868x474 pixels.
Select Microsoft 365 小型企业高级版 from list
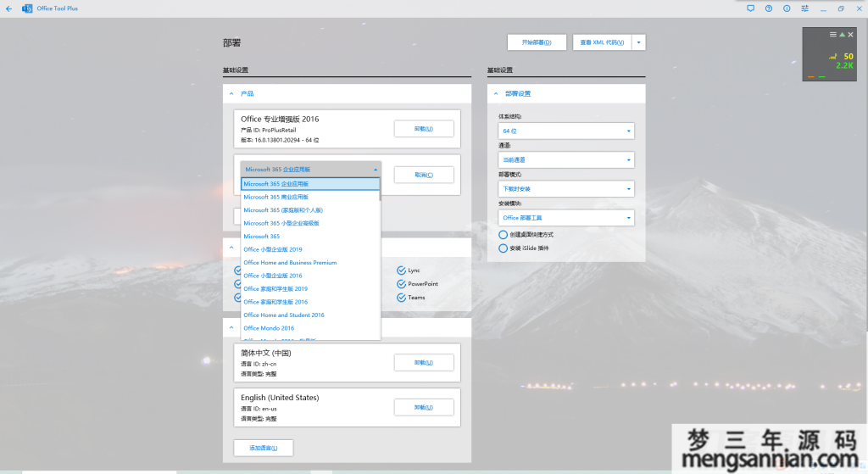tap(310, 223)
